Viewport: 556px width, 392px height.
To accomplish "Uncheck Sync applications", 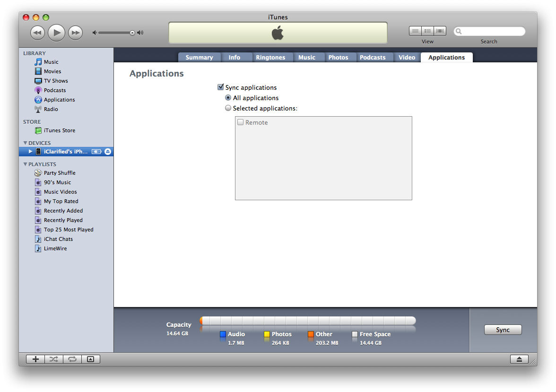I will coord(220,87).
